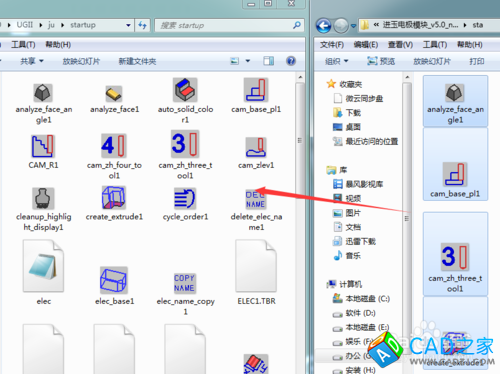Select the cycle_order1 file icon
Image resolution: width=500 pixels, height=374 pixels.
[185, 198]
